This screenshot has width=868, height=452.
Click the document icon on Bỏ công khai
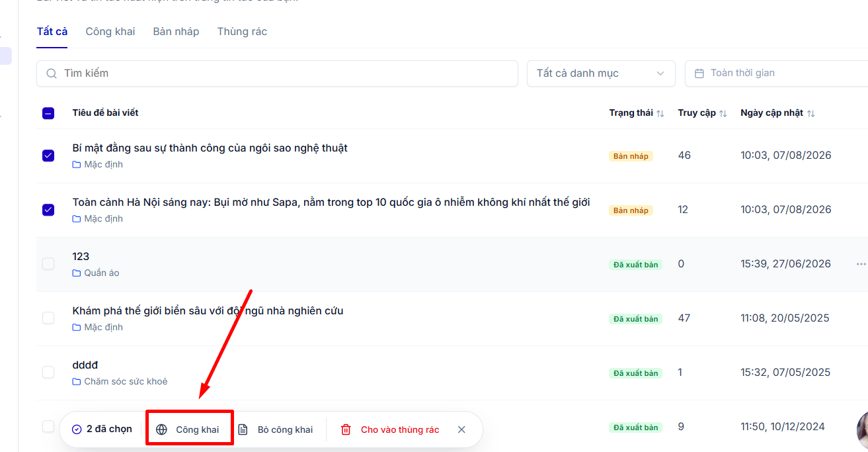click(x=243, y=429)
